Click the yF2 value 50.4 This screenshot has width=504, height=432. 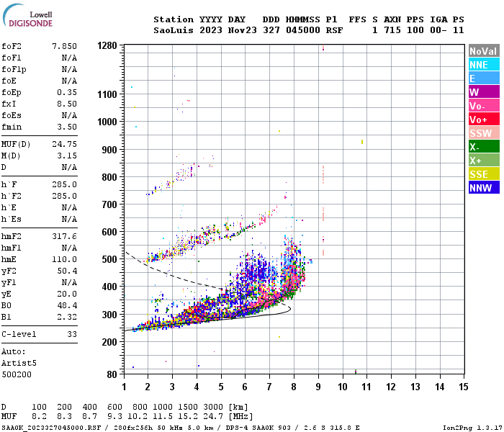(x=67, y=271)
